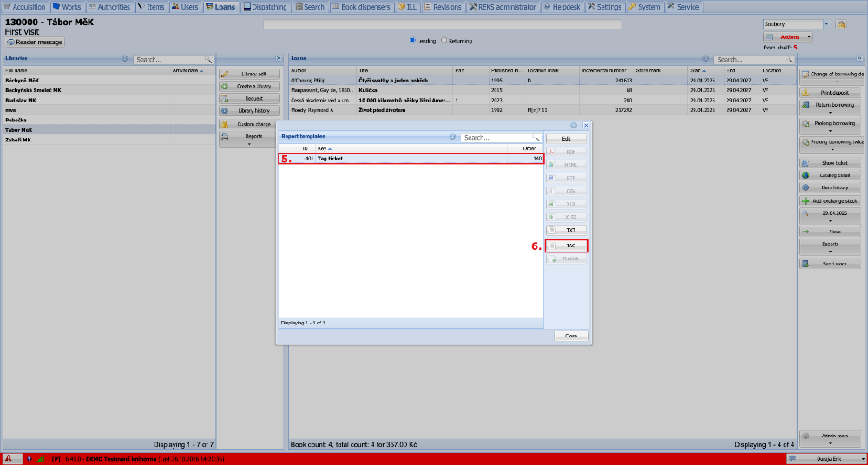Collapse the library actions panel with chevron
868x465 pixels.
[279, 58]
